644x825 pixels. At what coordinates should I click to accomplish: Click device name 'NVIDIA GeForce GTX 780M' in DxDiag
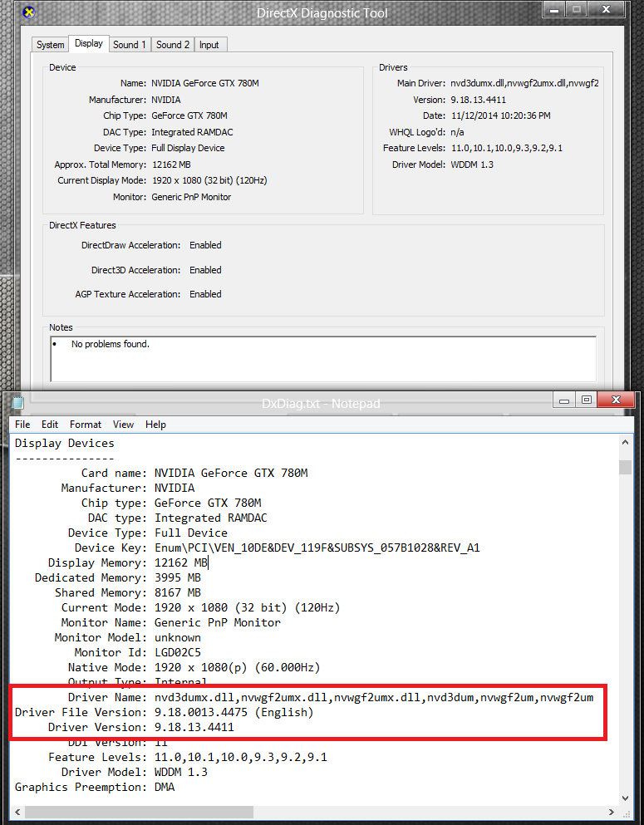click(x=204, y=83)
